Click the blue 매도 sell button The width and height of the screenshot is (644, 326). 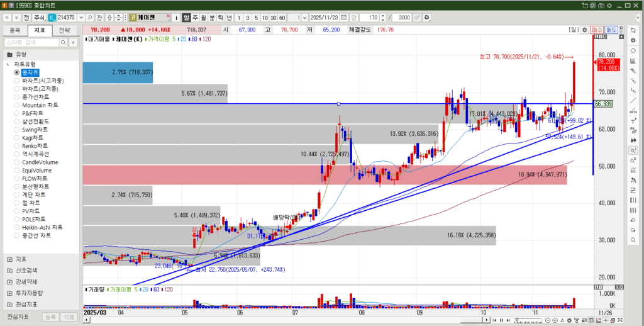tap(611, 30)
